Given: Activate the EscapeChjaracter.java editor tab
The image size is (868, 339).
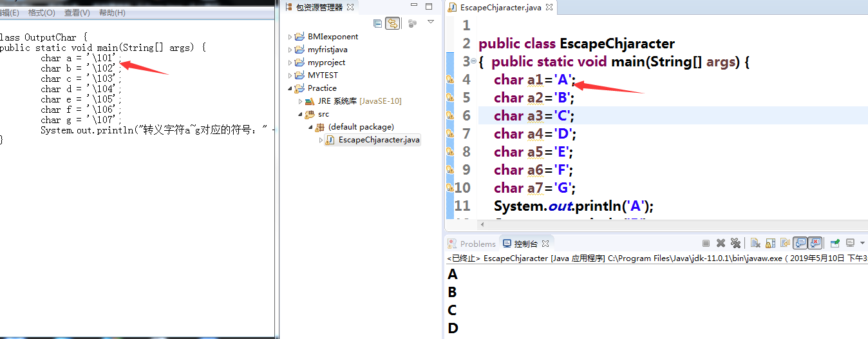Looking at the screenshot, I should [500, 8].
